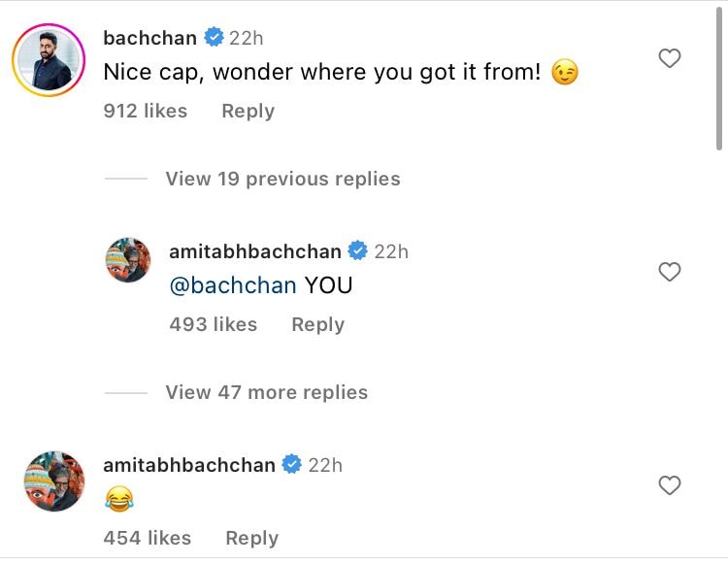View the 454 likes list
Image resolution: width=728 pixels, height=564 pixels.
pos(147,538)
